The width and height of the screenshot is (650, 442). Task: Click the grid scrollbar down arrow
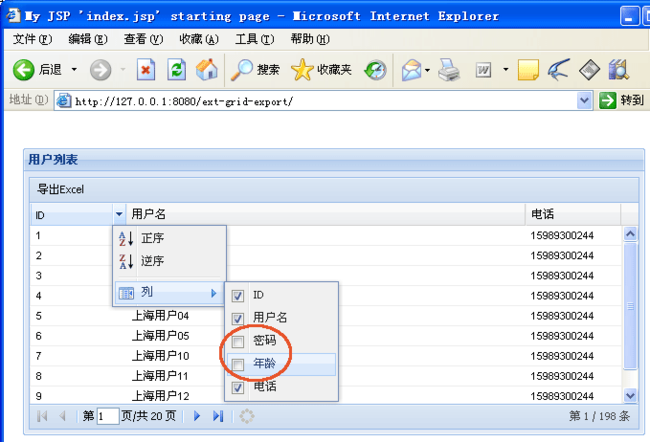tap(630, 396)
